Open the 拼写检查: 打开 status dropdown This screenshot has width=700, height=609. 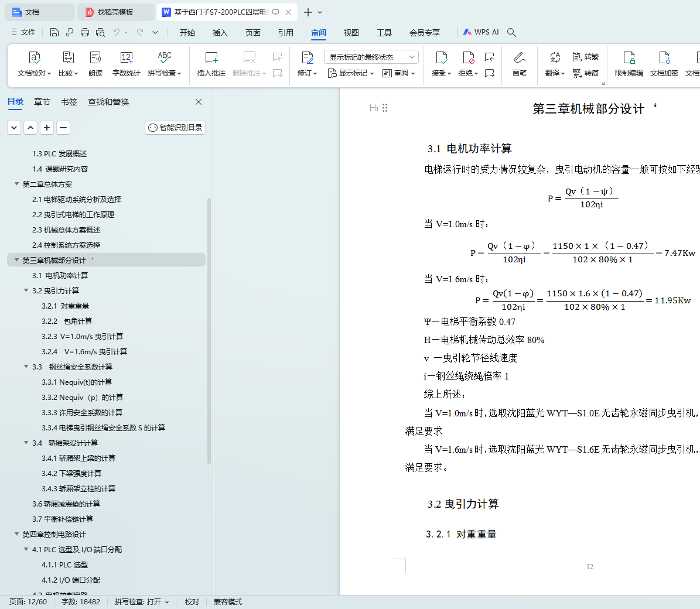click(x=142, y=602)
